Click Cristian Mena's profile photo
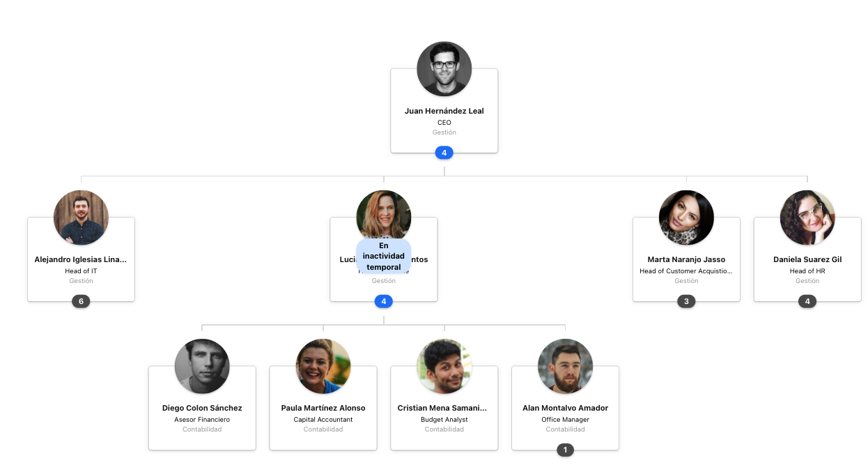The height and width of the screenshot is (465, 868). click(444, 366)
